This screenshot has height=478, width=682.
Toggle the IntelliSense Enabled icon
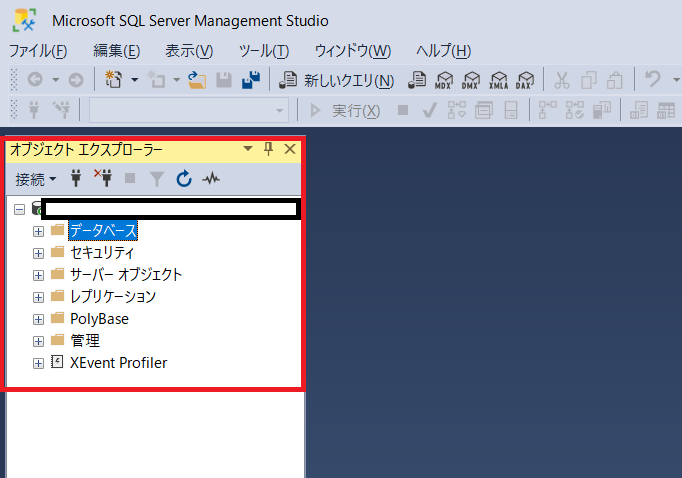pyautogui.click(x=511, y=110)
